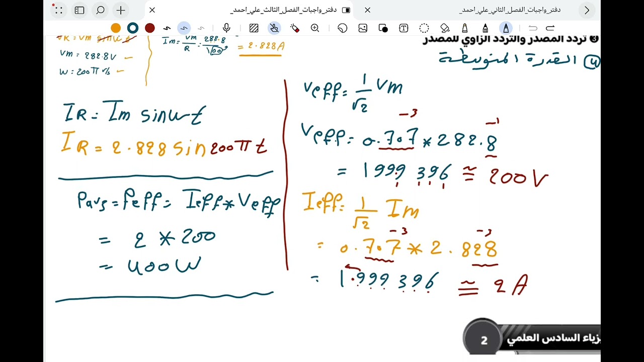Select the laser pointer tool
644x362 pixels.
click(295, 28)
